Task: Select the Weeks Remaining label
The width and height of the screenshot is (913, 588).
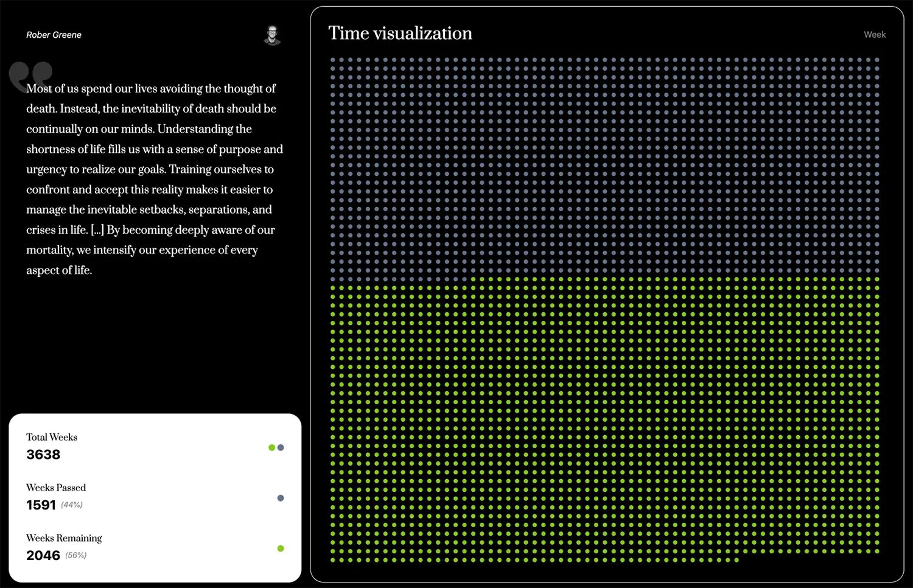Action: tap(64, 538)
